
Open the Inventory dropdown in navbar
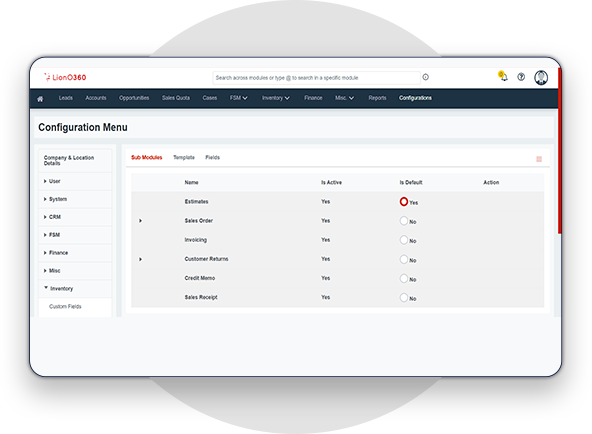point(276,98)
